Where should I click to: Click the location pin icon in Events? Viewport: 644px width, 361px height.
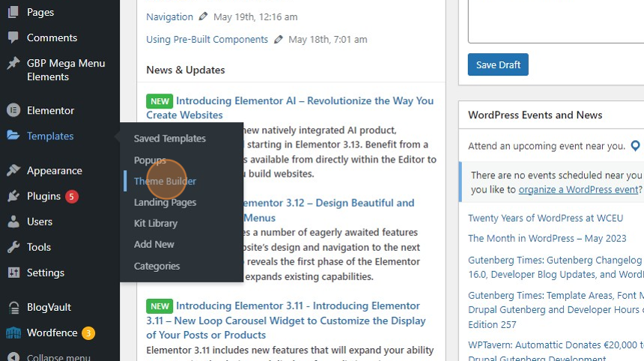coord(635,146)
